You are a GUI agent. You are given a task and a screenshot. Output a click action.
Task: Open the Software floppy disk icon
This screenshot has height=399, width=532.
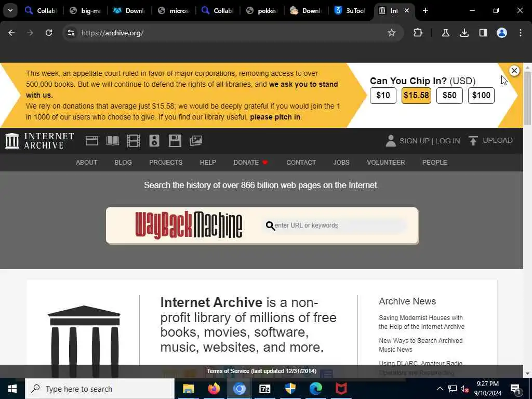(175, 141)
